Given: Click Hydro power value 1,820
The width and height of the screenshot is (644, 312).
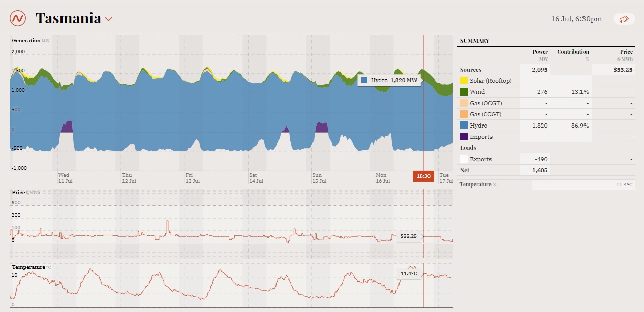Looking at the screenshot, I should coord(540,126).
